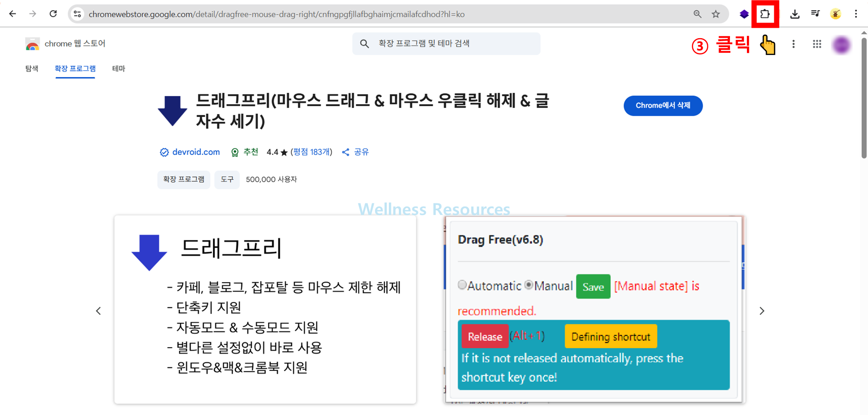Open the Downloads tray icon

tap(795, 14)
